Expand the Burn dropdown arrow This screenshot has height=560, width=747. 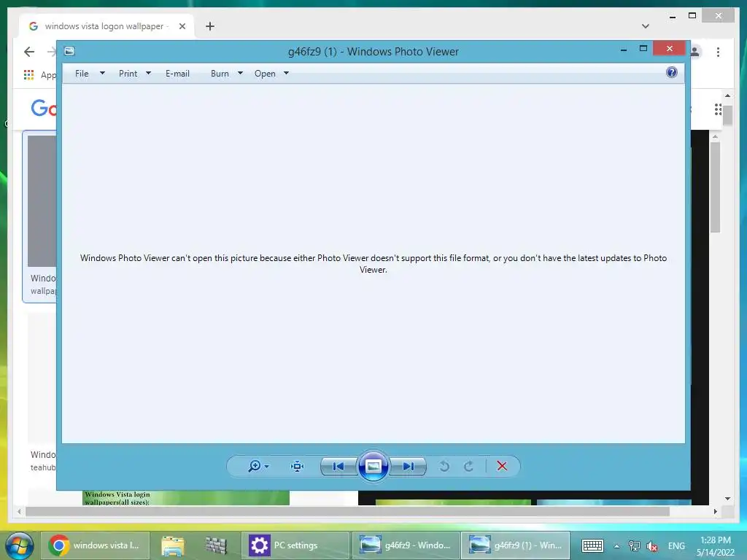point(240,74)
